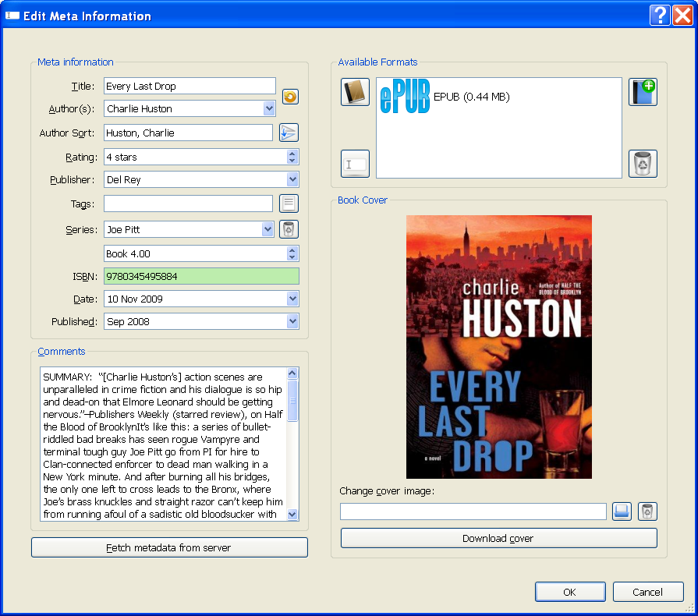Click the dialog icon in the title bar
Screen dimensions: 698x616
tap(12, 16)
